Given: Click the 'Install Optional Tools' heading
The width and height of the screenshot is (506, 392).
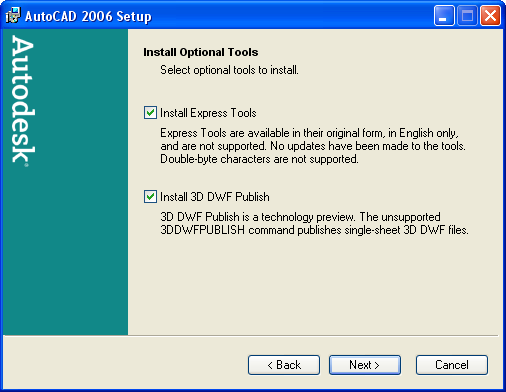Looking at the screenshot, I should click(201, 52).
